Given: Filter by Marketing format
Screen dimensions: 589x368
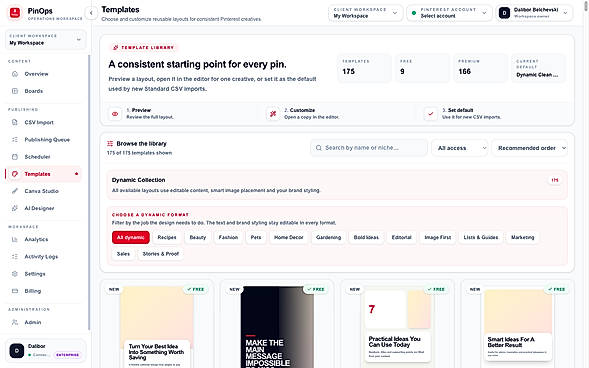Looking at the screenshot, I should coord(523,237).
